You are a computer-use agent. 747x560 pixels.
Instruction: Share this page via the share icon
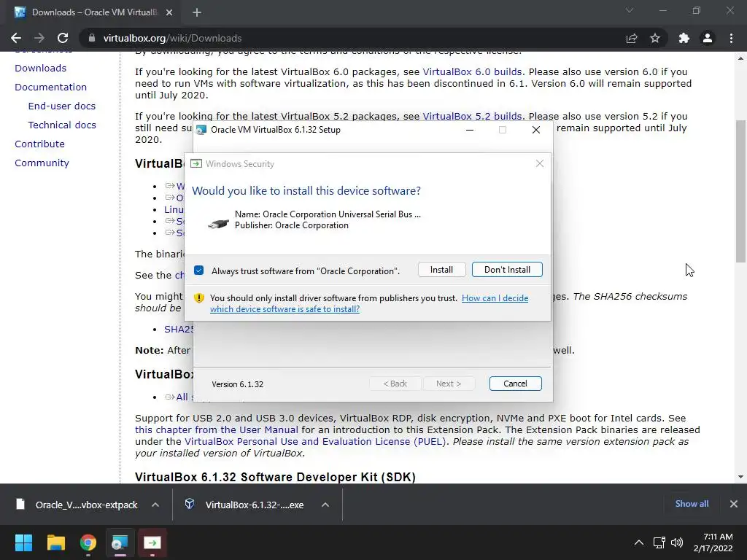pos(632,38)
